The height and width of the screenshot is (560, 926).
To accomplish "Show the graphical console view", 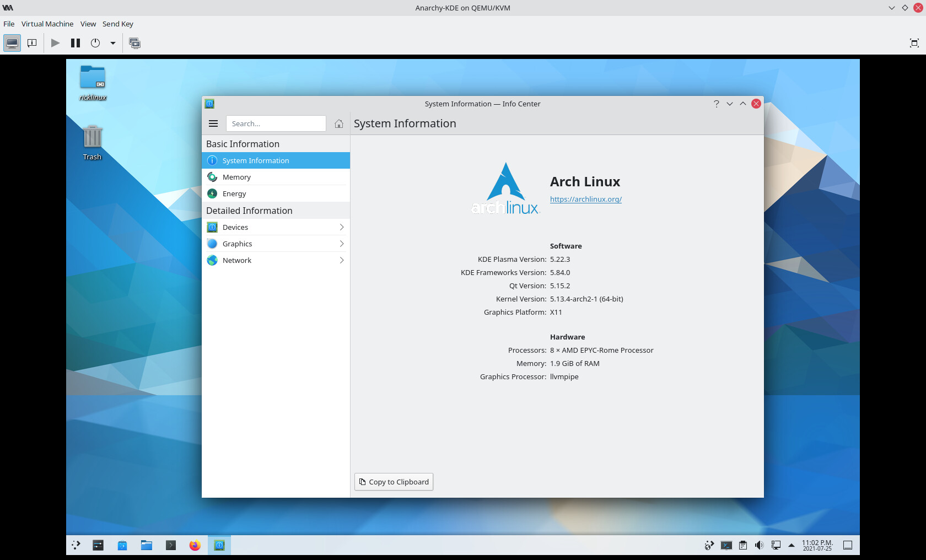I will pos(12,43).
